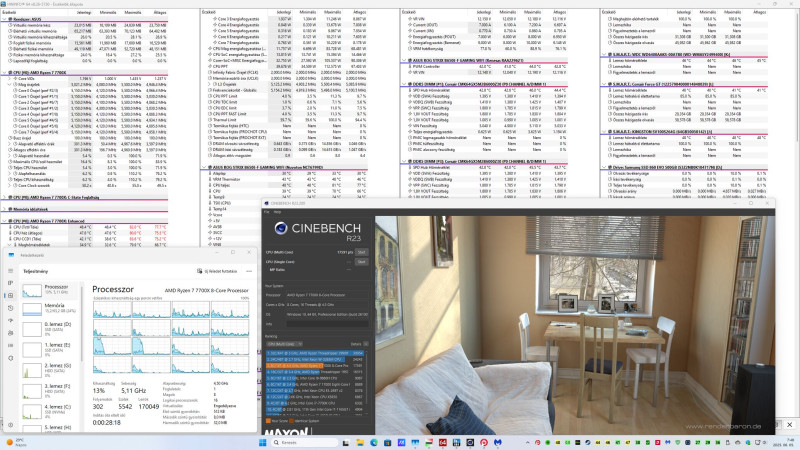
Task: Select 2. lemez (G:) HDD entry
Action: click(49, 370)
